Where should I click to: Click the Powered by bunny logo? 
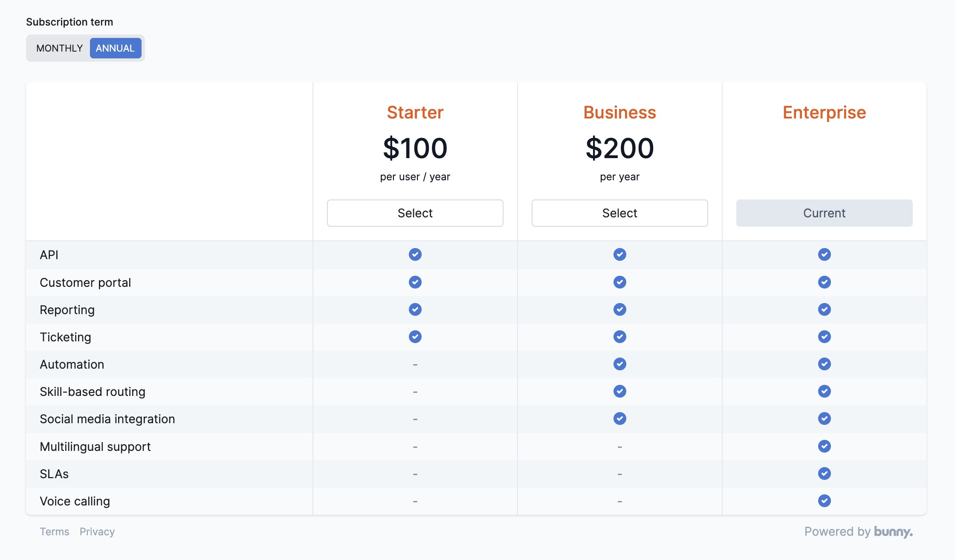[859, 531]
